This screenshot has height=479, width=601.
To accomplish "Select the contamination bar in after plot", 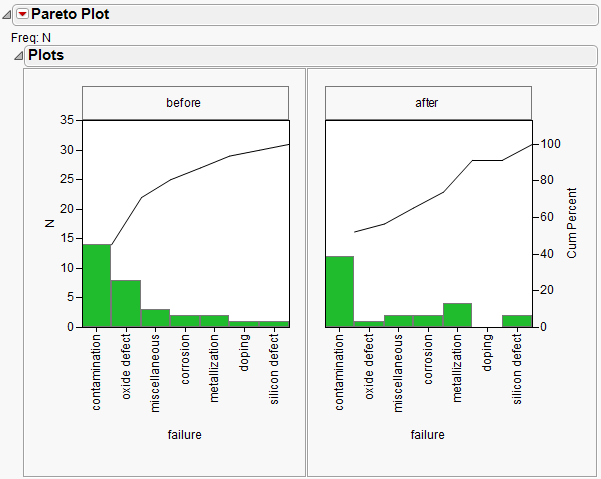I will pos(340,292).
